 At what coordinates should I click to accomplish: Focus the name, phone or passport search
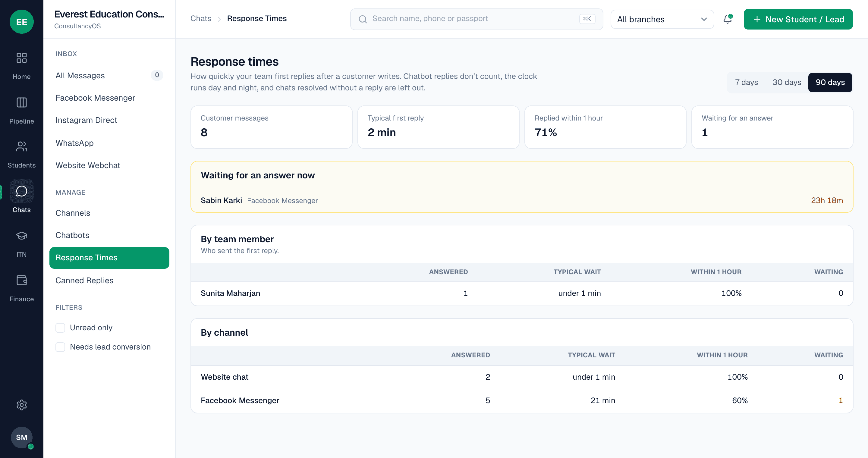[476, 19]
